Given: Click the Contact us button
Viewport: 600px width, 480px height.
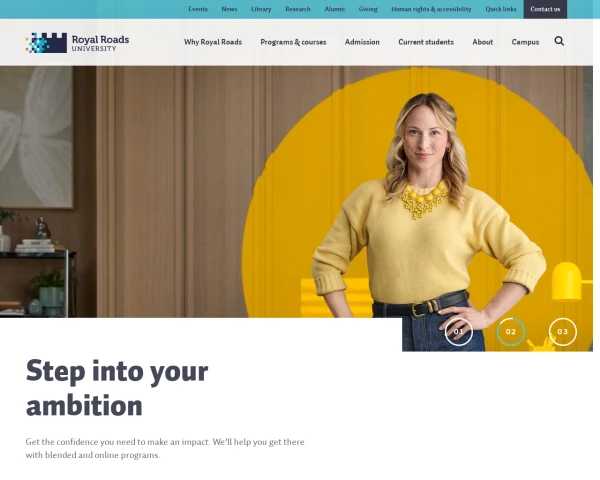Looking at the screenshot, I should click(x=545, y=9).
